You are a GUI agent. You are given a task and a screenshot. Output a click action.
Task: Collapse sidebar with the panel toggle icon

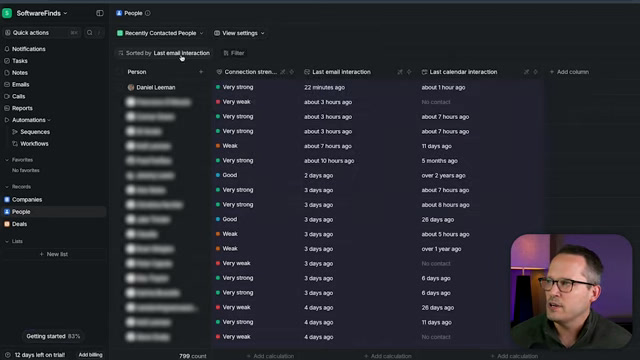coord(100,13)
